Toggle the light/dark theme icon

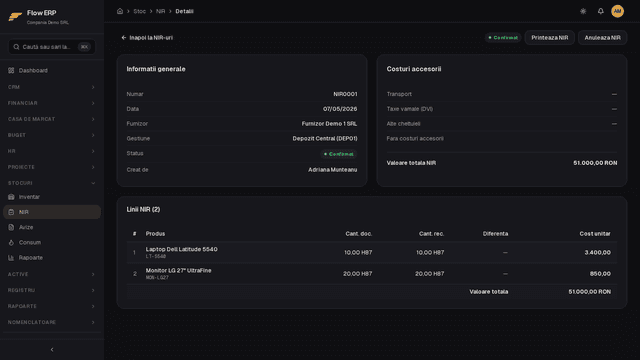[583, 11]
